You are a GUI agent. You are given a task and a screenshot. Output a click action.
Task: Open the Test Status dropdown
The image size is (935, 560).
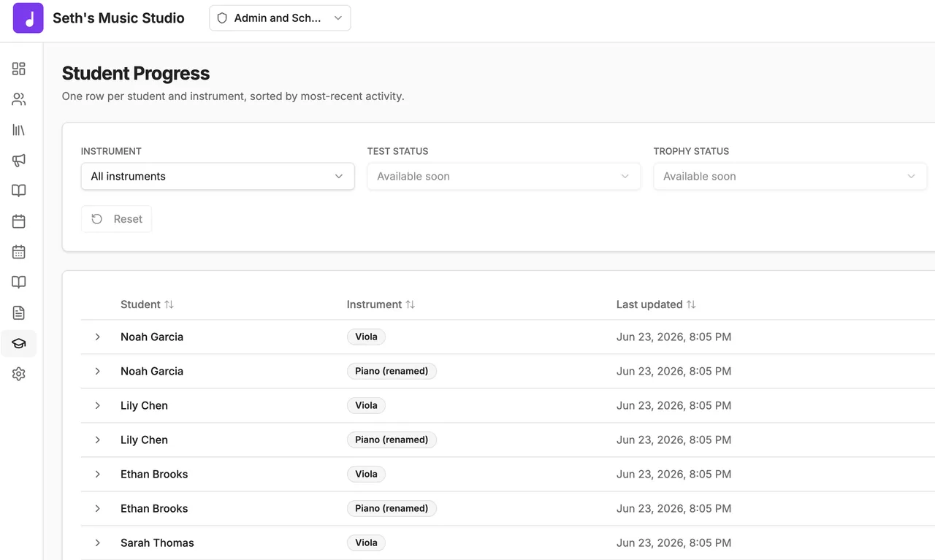coord(504,176)
